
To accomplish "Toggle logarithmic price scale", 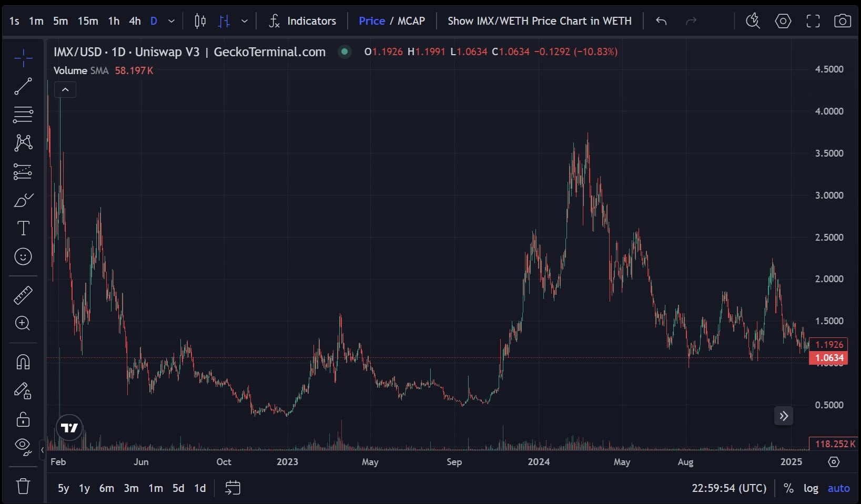I will [x=811, y=488].
